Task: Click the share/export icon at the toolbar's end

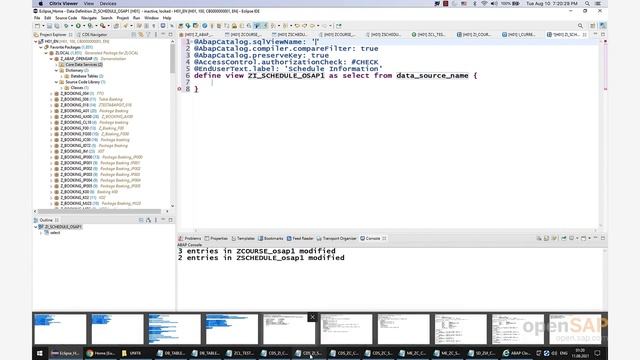Action: (339, 26)
